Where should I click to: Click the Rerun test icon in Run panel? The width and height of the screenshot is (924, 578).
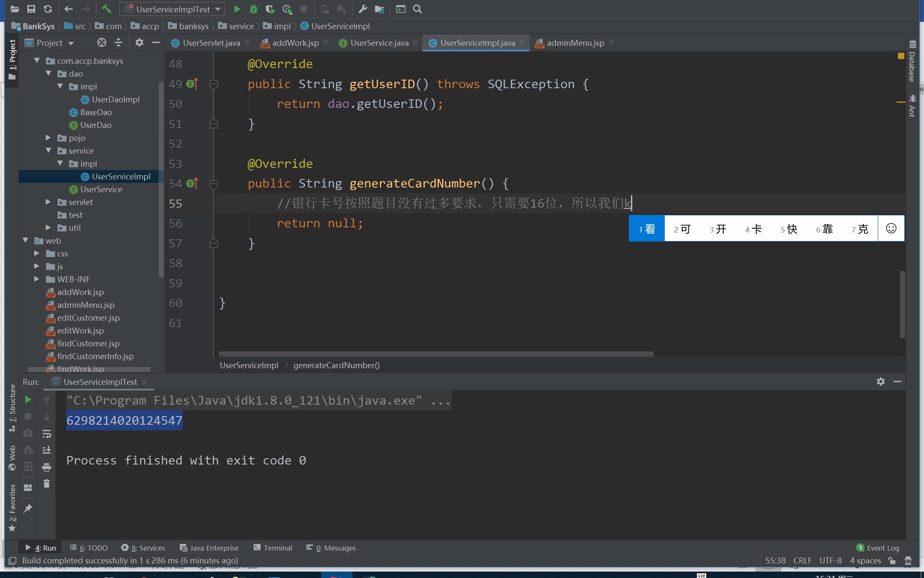pos(27,400)
